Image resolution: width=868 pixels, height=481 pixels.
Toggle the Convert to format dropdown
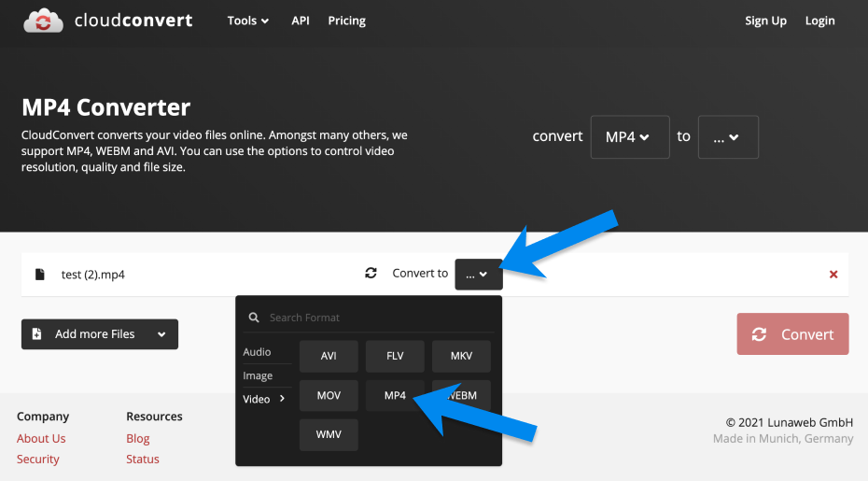point(478,274)
